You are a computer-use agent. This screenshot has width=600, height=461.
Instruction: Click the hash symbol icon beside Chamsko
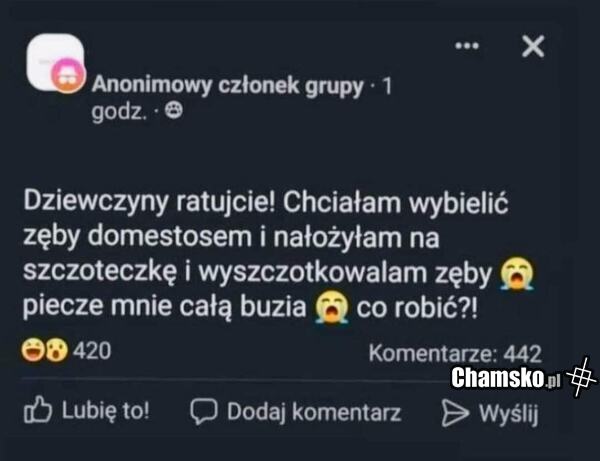pos(581,377)
